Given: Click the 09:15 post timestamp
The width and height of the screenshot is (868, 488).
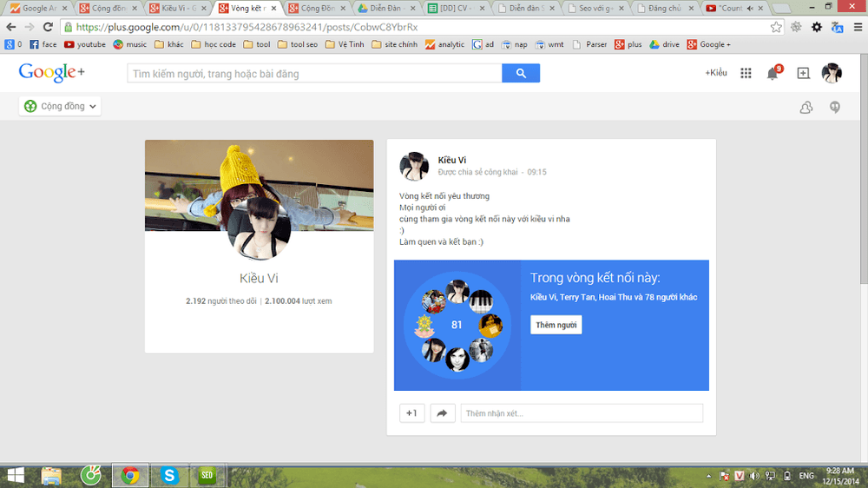Looking at the screenshot, I should [x=536, y=172].
